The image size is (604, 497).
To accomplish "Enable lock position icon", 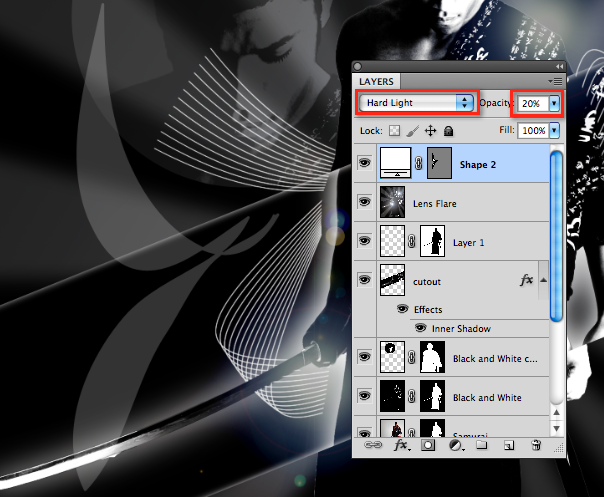I will point(430,131).
